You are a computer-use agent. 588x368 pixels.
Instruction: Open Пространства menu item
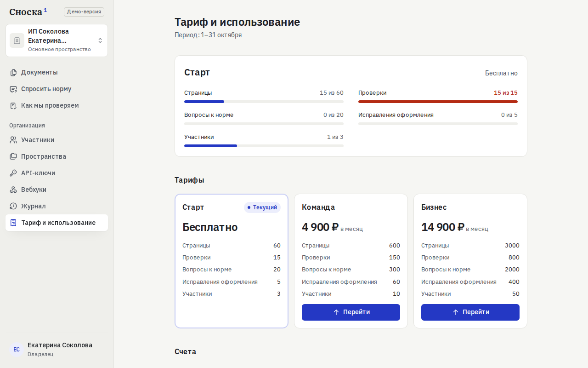click(57, 156)
